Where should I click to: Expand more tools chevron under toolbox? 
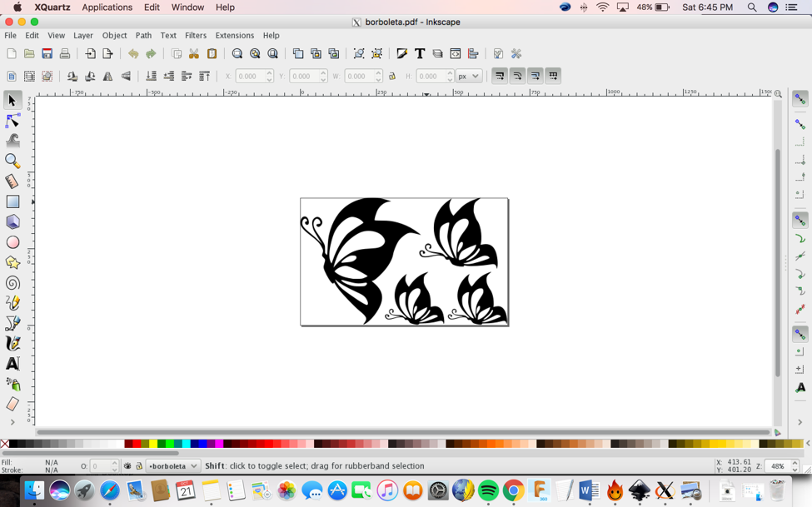point(12,422)
